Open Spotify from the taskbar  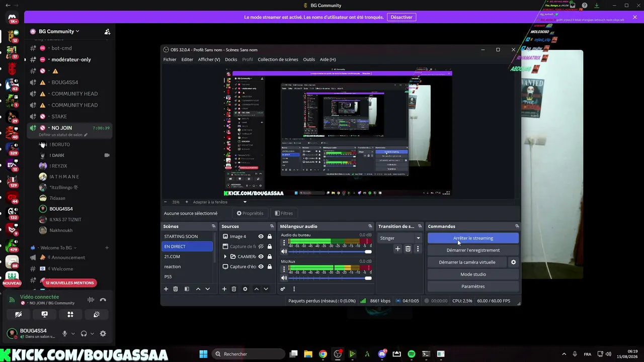tap(412, 354)
